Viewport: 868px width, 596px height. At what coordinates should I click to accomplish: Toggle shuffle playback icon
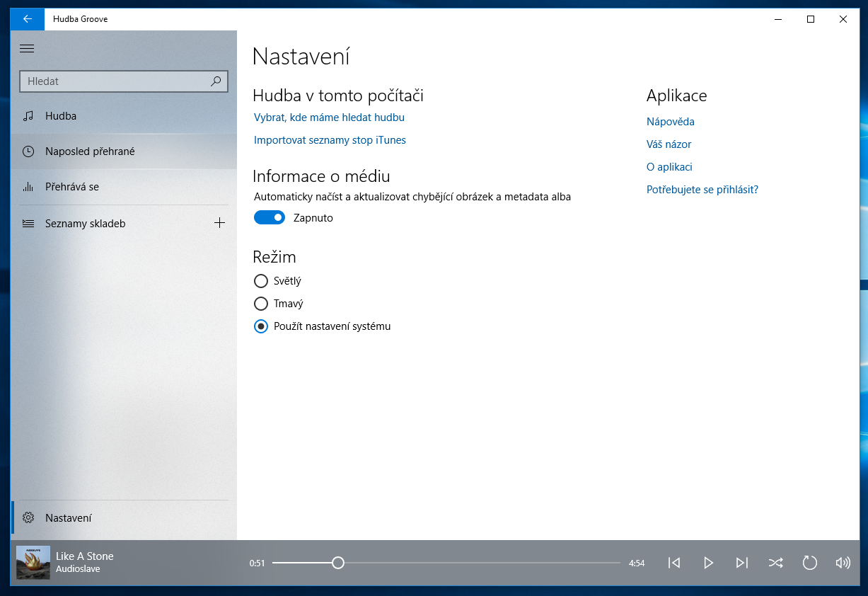(x=775, y=563)
